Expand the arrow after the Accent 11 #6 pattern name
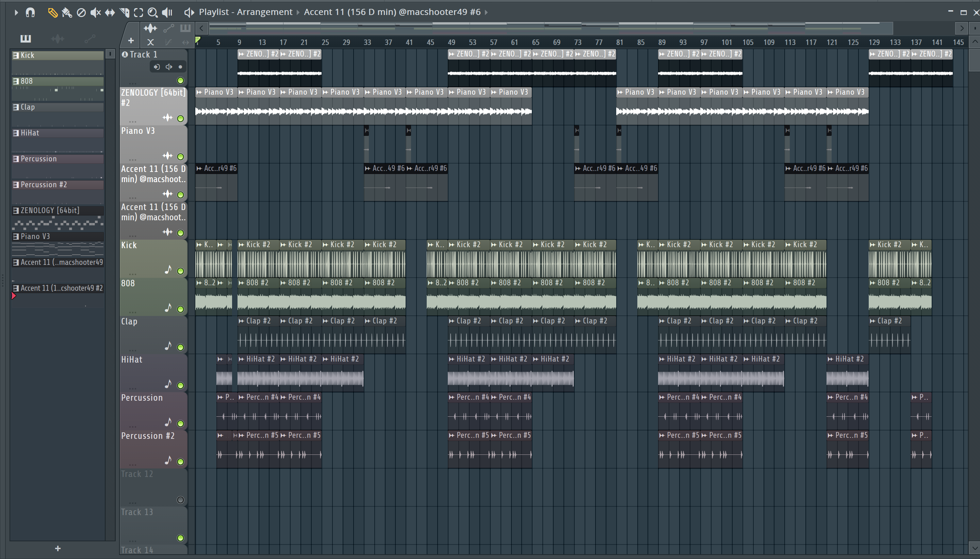 tap(487, 12)
